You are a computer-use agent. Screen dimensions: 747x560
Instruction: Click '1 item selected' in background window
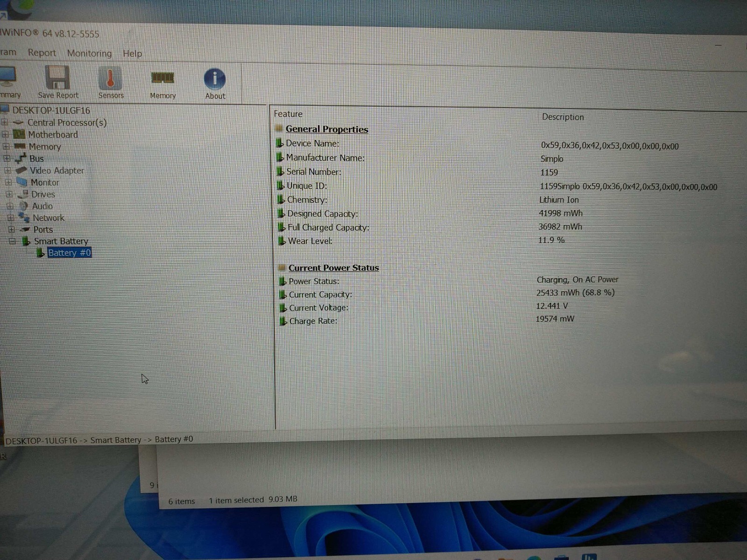coord(236,500)
